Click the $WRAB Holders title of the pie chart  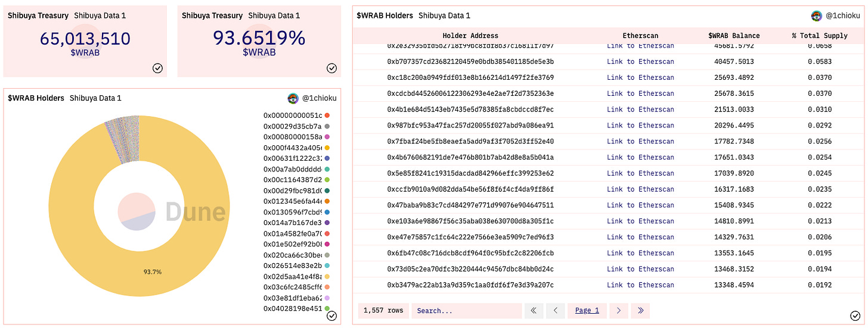point(36,98)
